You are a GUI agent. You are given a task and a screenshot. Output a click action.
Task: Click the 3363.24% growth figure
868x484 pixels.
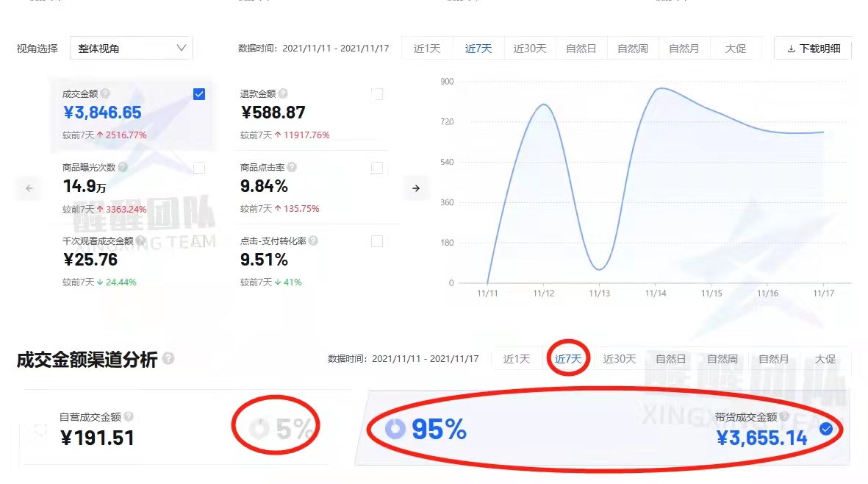(x=126, y=210)
